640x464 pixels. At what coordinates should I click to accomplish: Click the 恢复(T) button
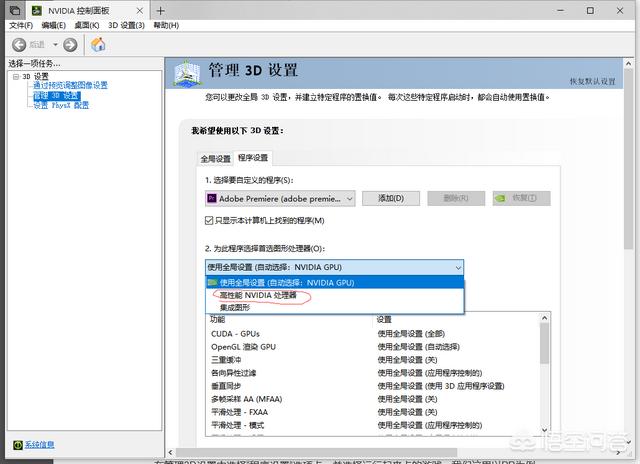[521, 198]
